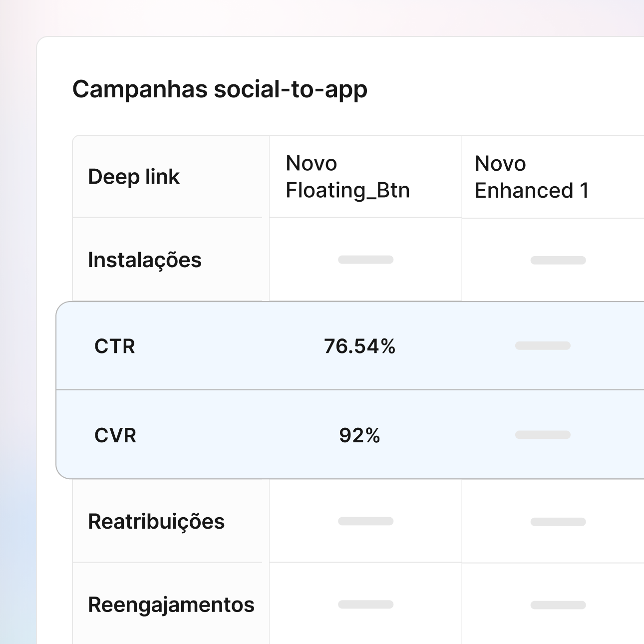Click Instalações placeholder under Novo Enhanced 1

pos(558,260)
